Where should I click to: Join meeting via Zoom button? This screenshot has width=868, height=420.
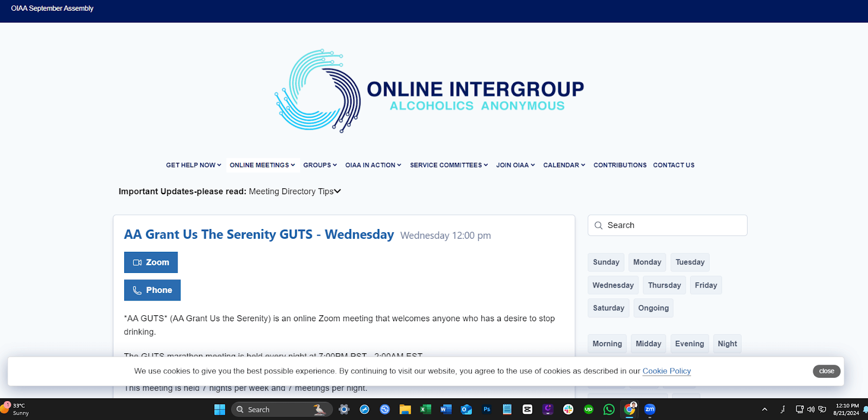tap(151, 263)
